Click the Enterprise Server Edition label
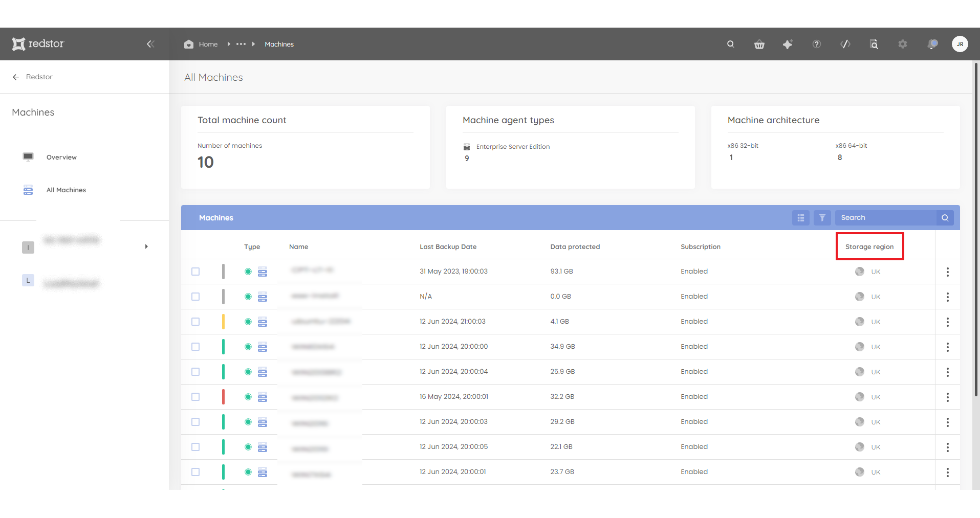Image resolution: width=980 pixels, height=518 pixels. coord(513,147)
